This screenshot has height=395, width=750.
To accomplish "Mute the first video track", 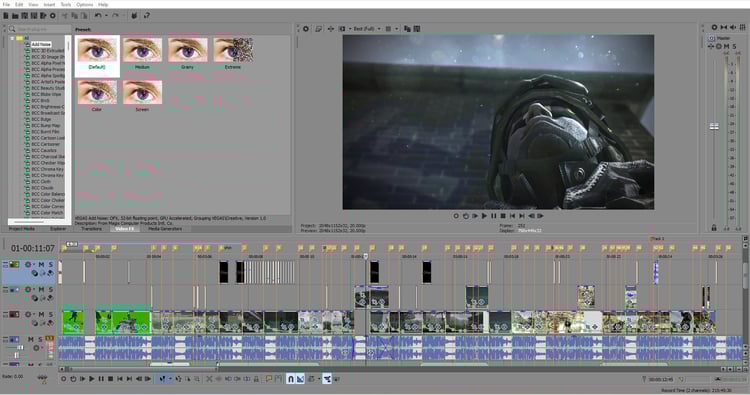I will 41,264.
